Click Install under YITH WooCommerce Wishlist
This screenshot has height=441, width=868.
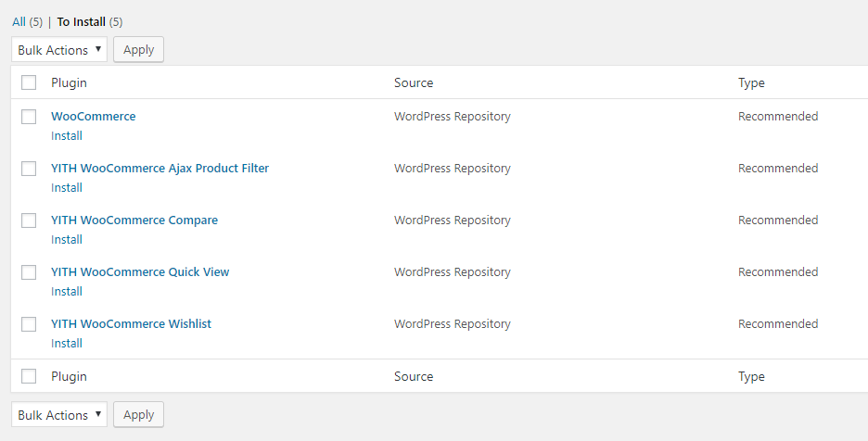[67, 343]
